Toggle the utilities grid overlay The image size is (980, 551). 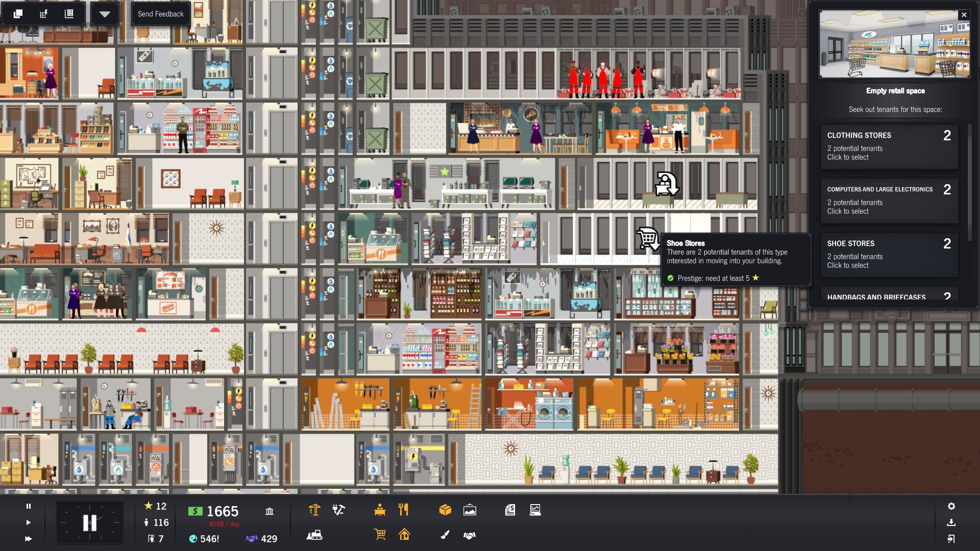point(43,13)
